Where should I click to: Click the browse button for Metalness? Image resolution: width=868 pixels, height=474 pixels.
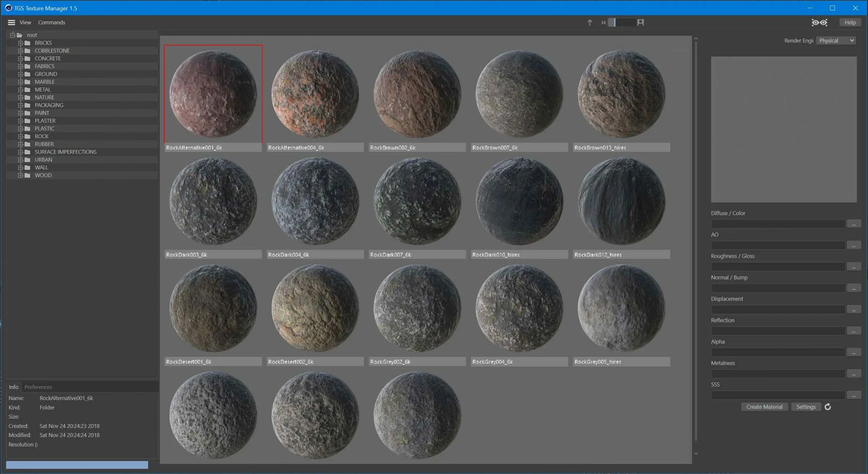point(853,374)
